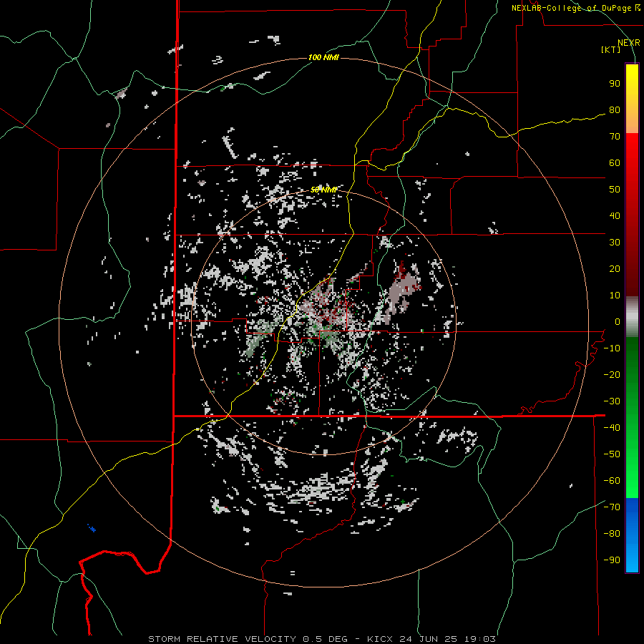The image size is (644, 644).
Task: Click the NEXLAB-College of DuPage credit text
Action: [x=572, y=8]
